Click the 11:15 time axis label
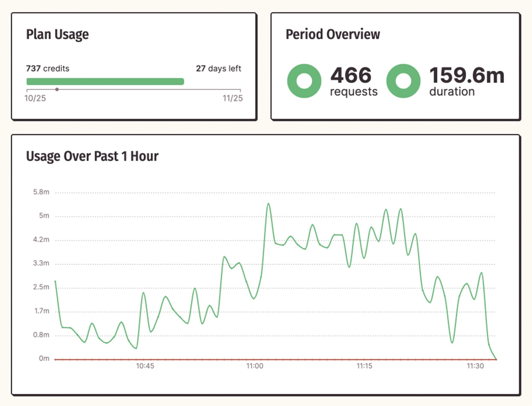This screenshot has height=406, width=532. point(364,366)
